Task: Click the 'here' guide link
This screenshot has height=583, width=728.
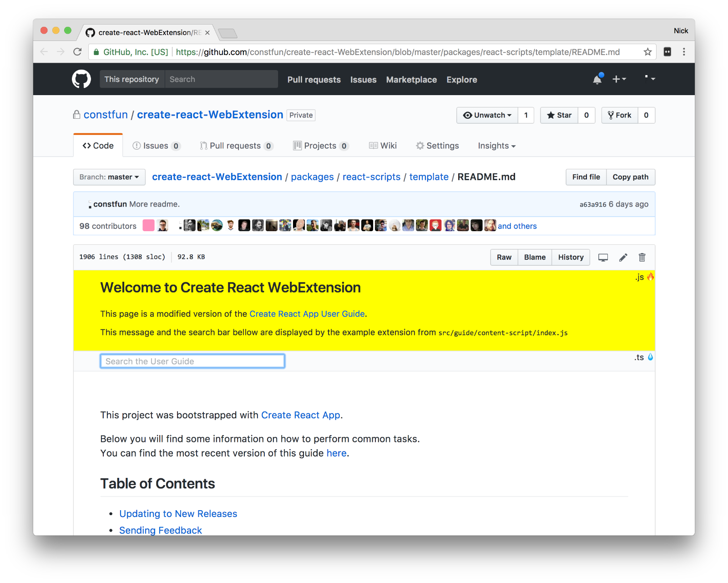Action: (337, 453)
